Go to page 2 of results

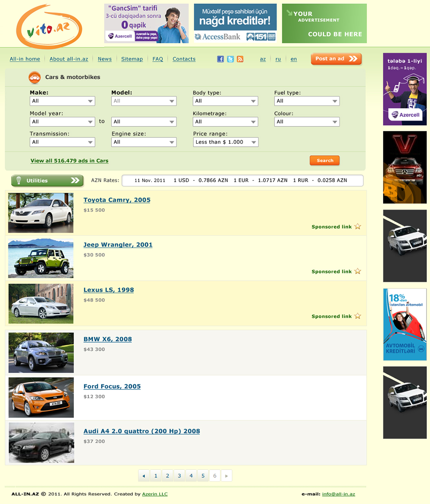click(167, 476)
